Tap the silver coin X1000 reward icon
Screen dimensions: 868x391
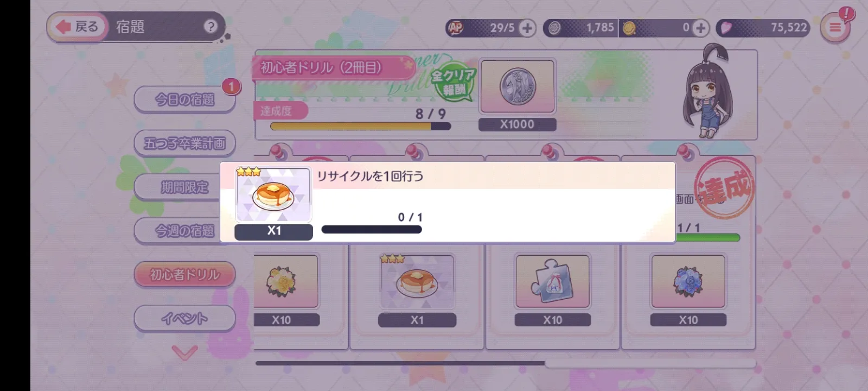point(518,87)
